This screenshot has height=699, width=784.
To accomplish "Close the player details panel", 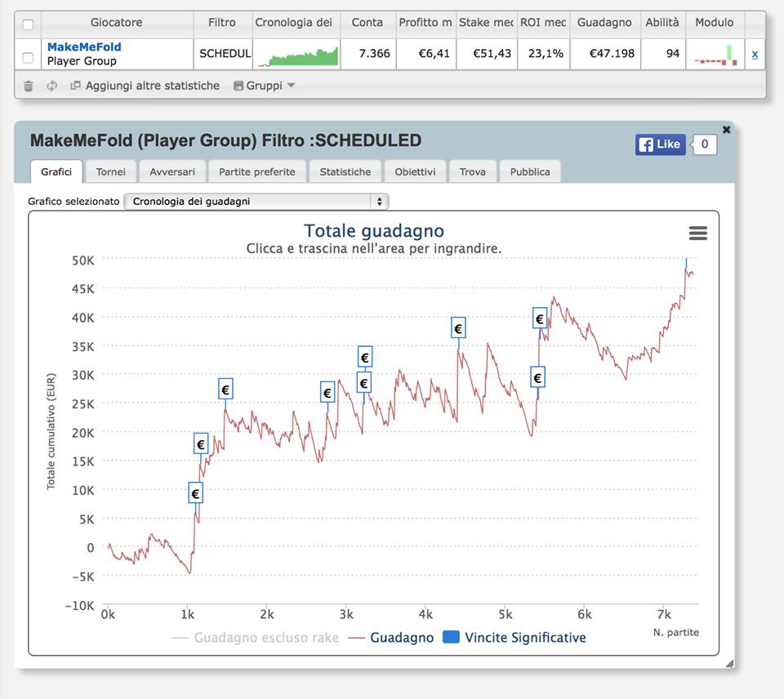I will coord(727,130).
